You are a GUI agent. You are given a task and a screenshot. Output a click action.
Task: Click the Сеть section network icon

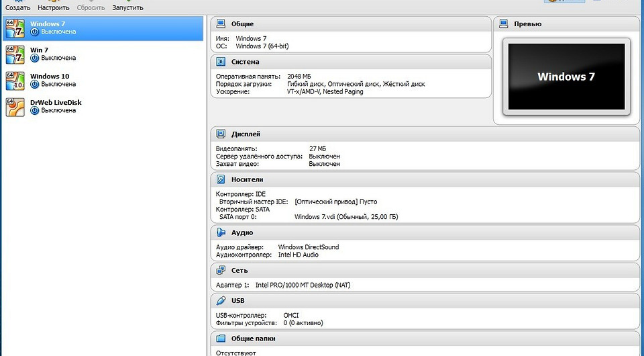221,270
